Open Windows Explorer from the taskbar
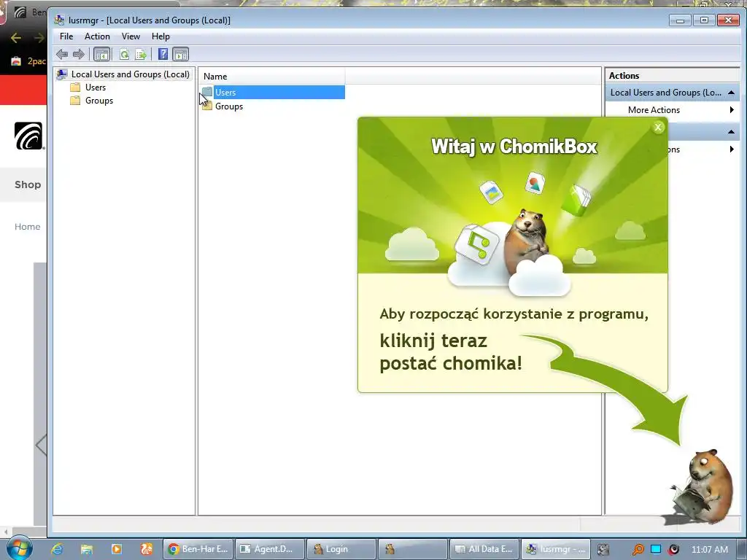The width and height of the screenshot is (747, 560). click(x=86, y=549)
